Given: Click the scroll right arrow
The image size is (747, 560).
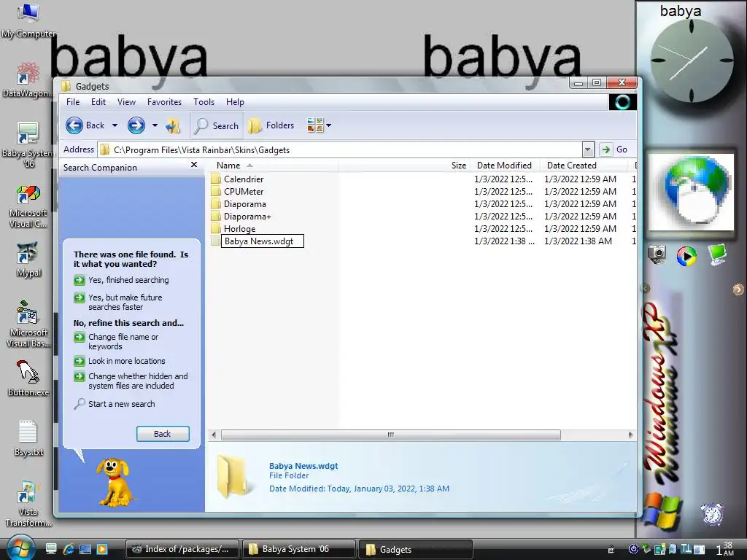Looking at the screenshot, I should click(x=631, y=435).
